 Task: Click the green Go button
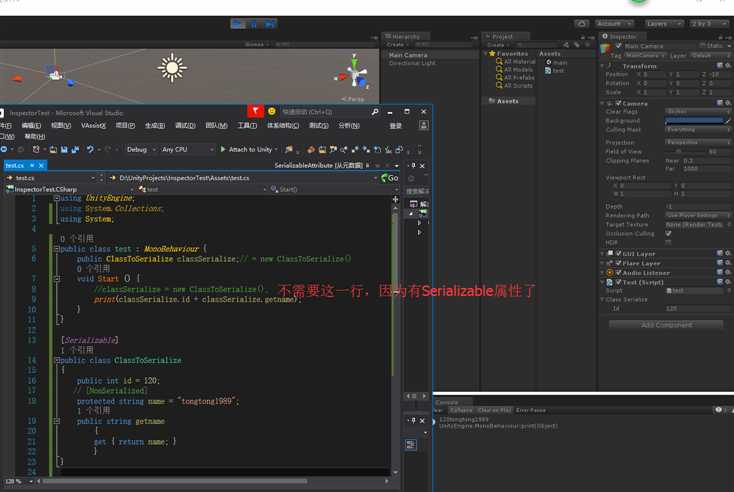pyautogui.click(x=389, y=178)
